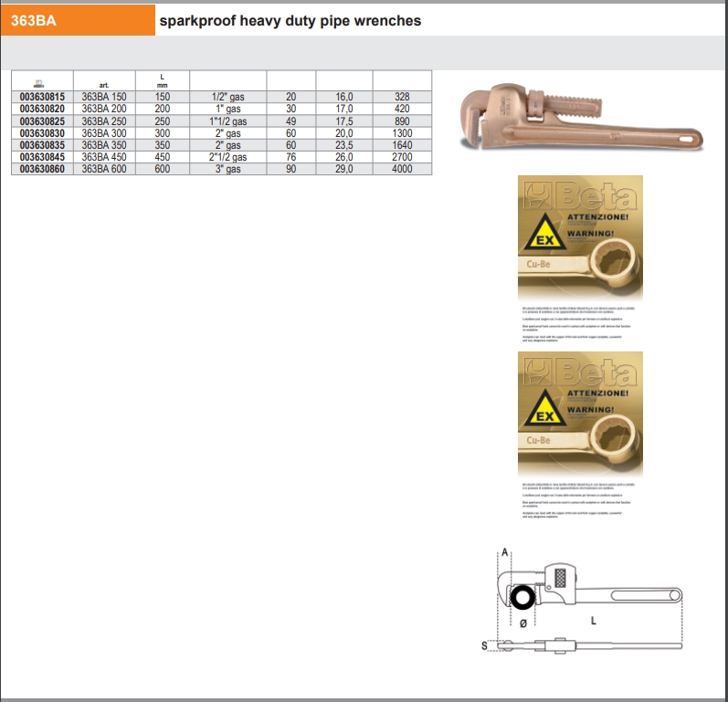Click the Beta logo on the lower leaflet

580,372
